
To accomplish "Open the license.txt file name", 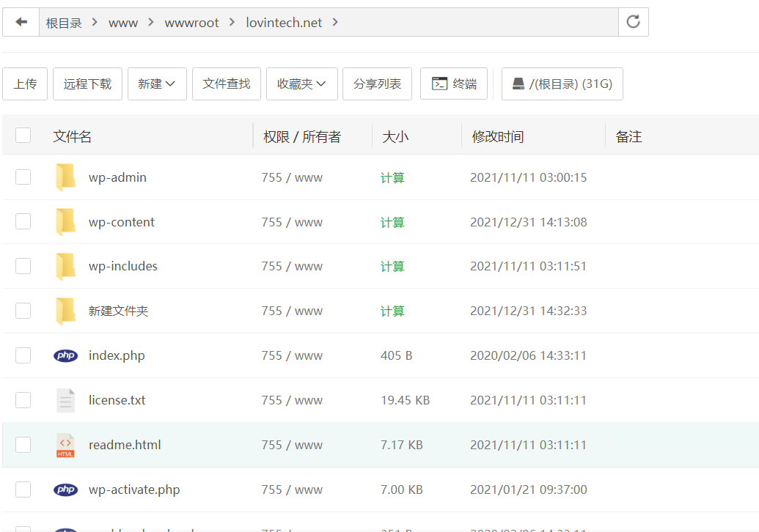I will pyautogui.click(x=117, y=400).
